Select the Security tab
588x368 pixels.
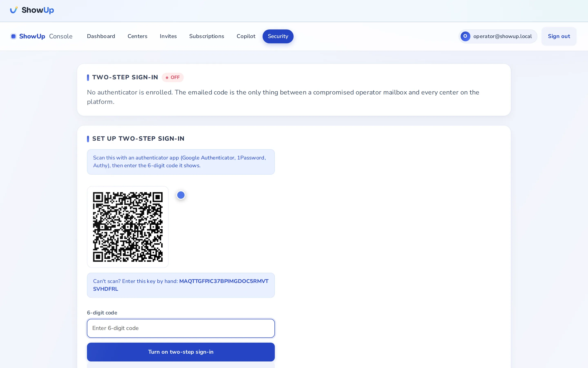(278, 36)
